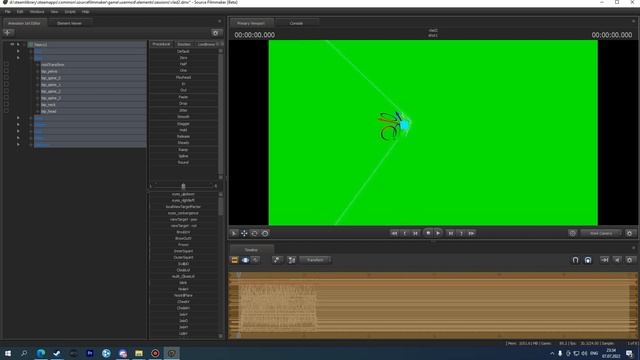This screenshot has width=640, height=360.
Task: Click the playhead marker on timeline ruler
Action: click(238, 275)
